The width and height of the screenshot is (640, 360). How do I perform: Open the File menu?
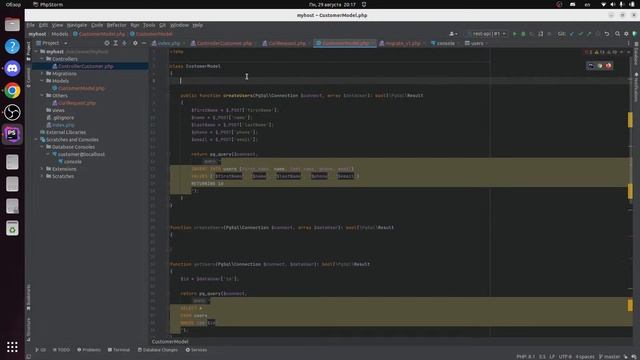[x=31, y=25]
